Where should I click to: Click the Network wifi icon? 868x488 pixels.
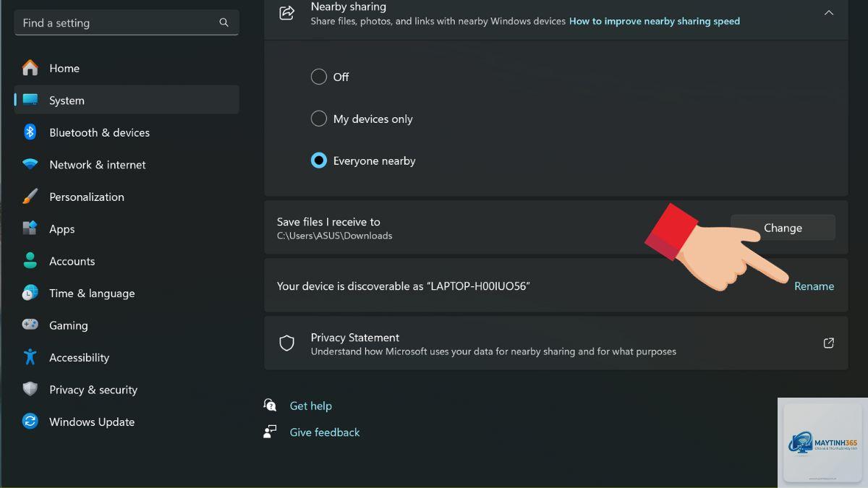pos(30,164)
